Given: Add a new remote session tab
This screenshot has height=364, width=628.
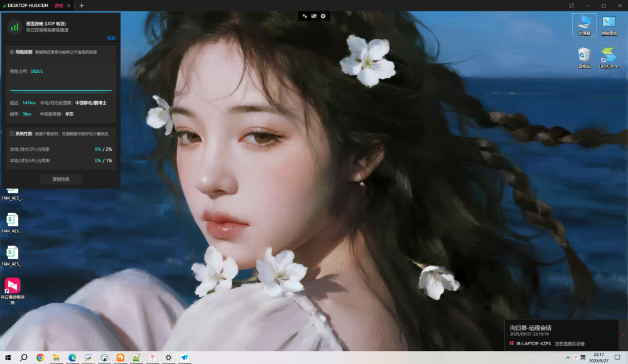Looking at the screenshot, I should click(81, 6).
